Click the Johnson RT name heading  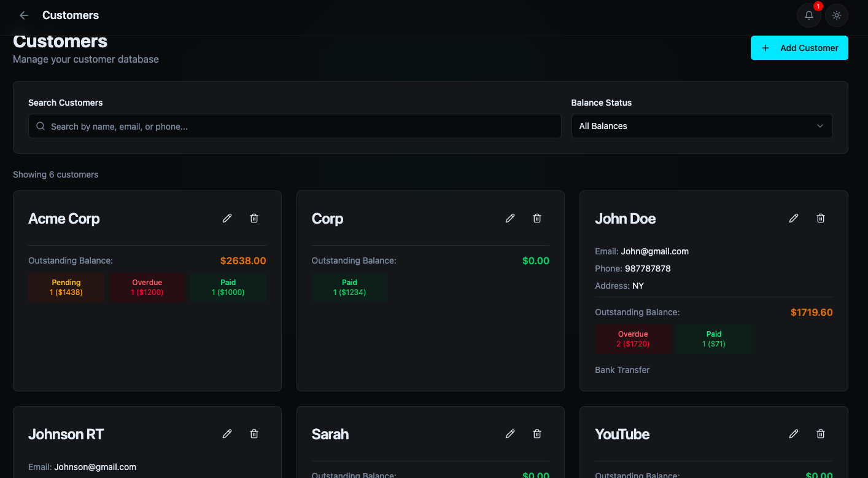[66, 434]
